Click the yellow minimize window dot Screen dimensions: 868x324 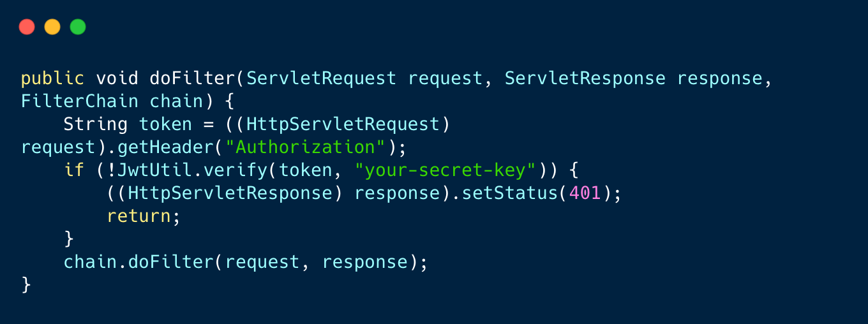52,27
